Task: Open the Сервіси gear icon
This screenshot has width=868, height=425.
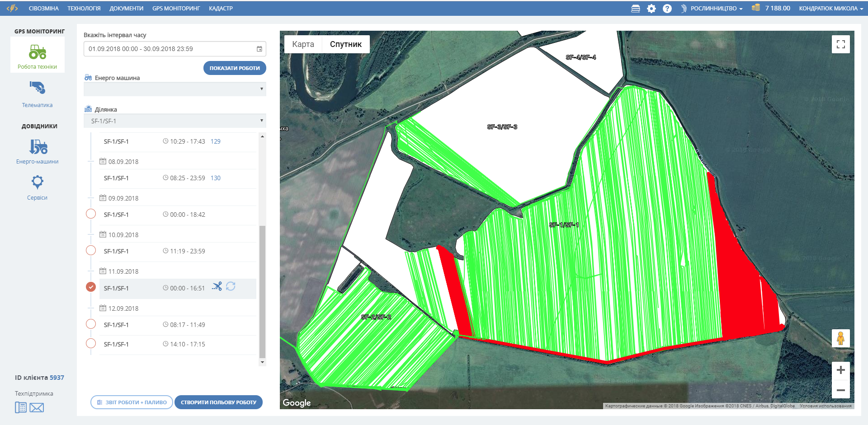Action: tap(37, 182)
